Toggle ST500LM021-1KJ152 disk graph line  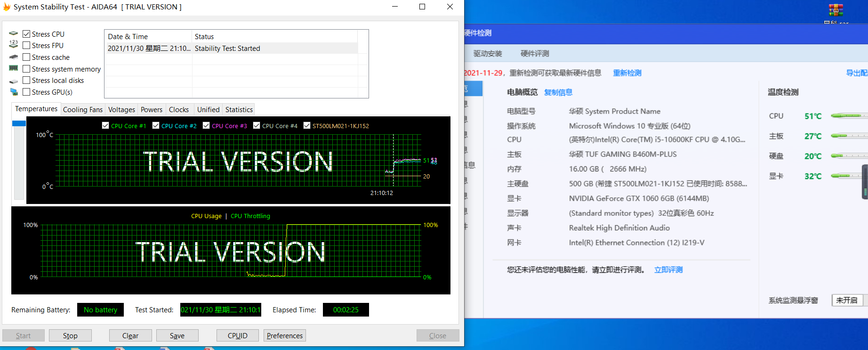(307, 125)
